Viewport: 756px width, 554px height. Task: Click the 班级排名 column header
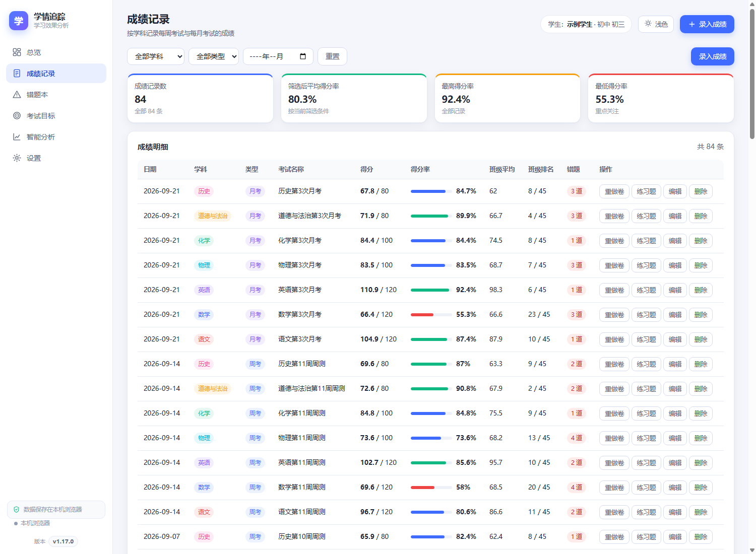click(x=541, y=169)
